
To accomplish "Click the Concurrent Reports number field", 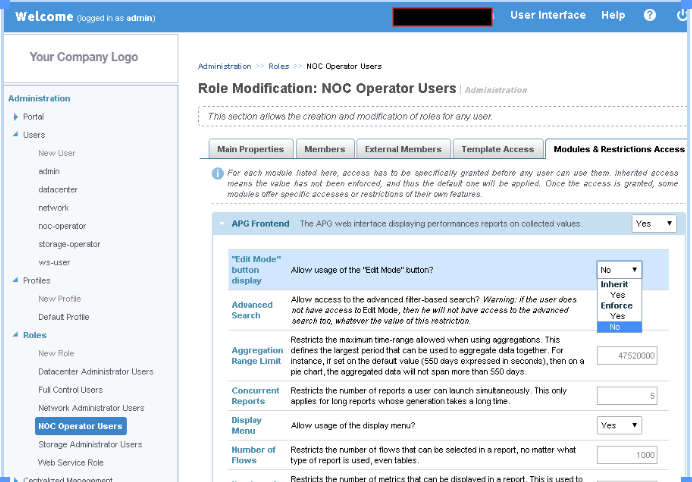I will tap(626, 396).
